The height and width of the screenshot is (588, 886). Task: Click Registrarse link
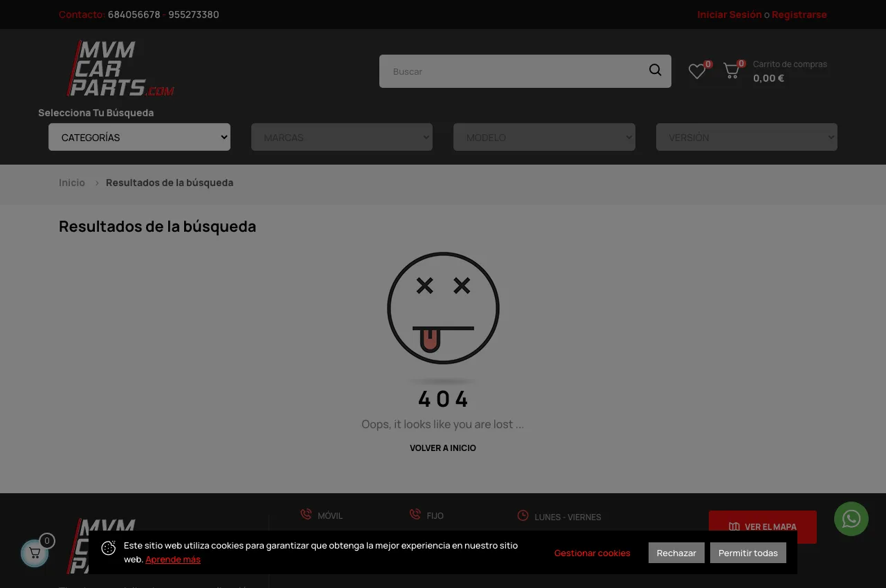pos(799,15)
